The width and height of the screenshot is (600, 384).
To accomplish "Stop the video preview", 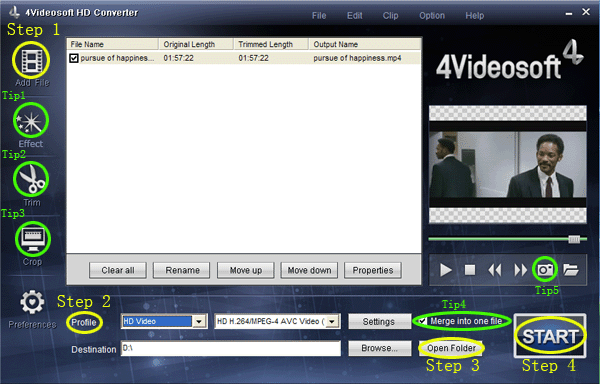I will [470, 270].
